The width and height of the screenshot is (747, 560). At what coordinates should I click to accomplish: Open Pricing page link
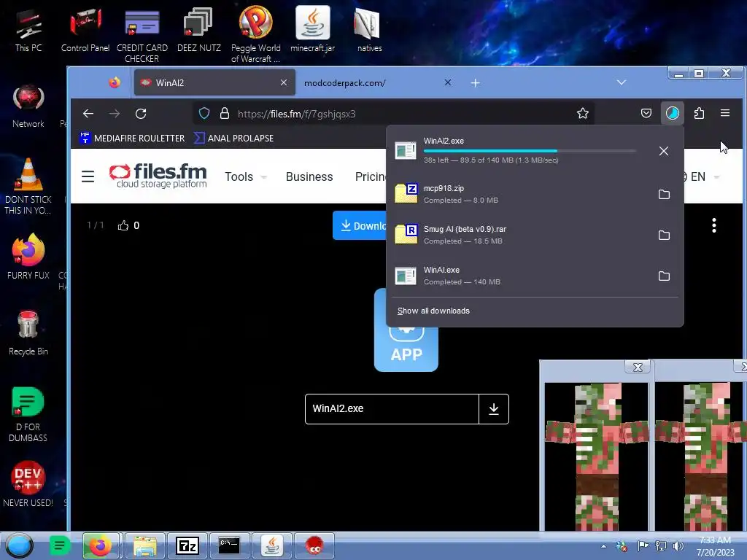click(x=371, y=176)
